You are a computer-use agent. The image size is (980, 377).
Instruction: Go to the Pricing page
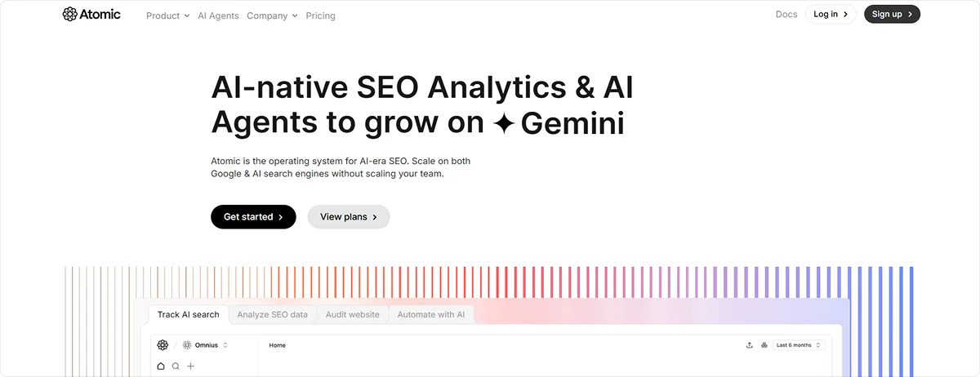(x=320, y=16)
